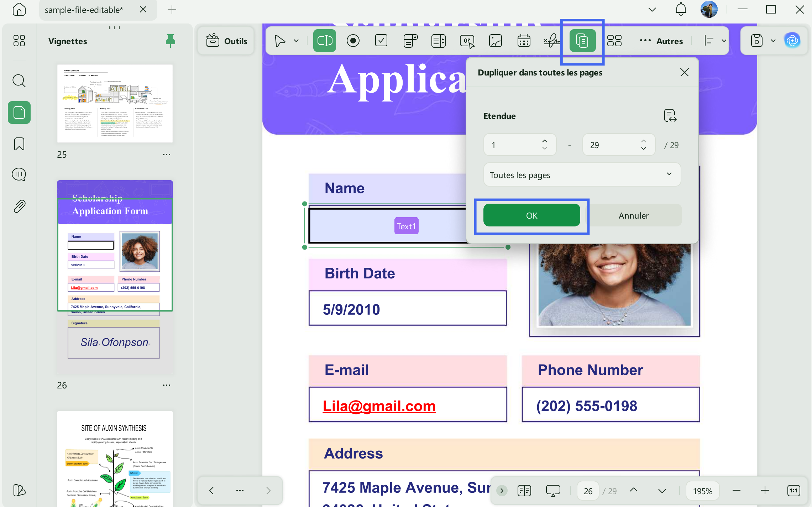Start the slideshow presentation mode
Image resolution: width=812 pixels, height=507 pixels.
pyautogui.click(x=553, y=491)
